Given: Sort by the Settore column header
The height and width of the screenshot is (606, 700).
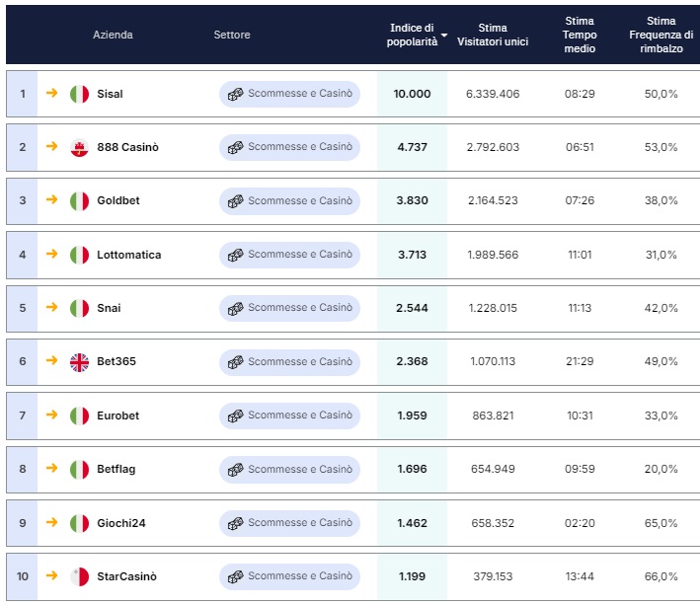Looking at the screenshot, I should tap(232, 35).
